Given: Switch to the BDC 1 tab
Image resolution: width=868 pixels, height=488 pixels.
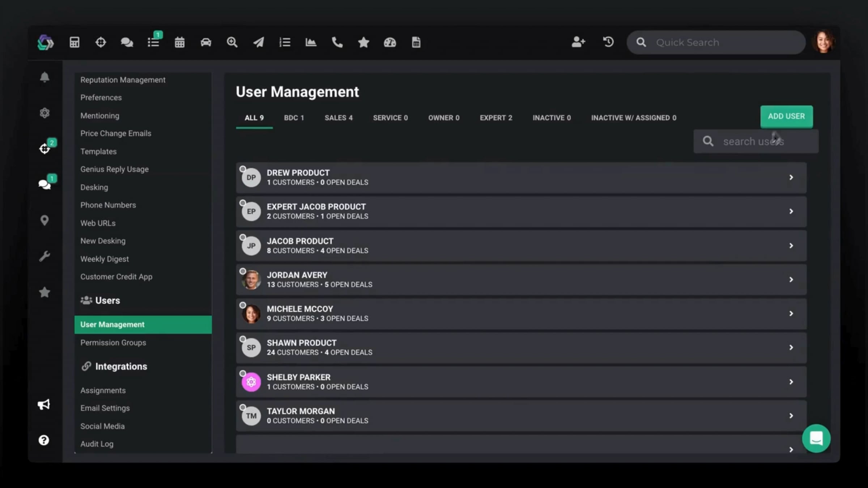Looking at the screenshot, I should [294, 118].
